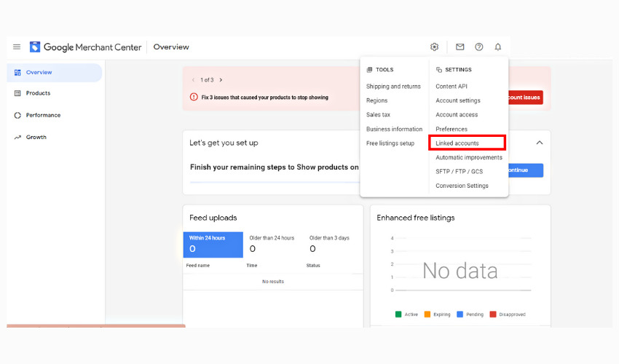Image resolution: width=619 pixels, height=364 pixels.
Task: Click Fix 3 issues warning message
Action: pos(265,98)
